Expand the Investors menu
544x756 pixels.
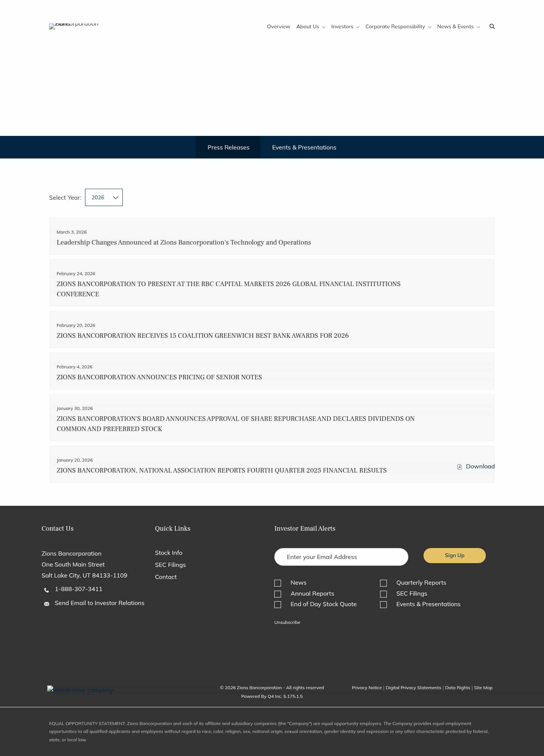[345, 26]
